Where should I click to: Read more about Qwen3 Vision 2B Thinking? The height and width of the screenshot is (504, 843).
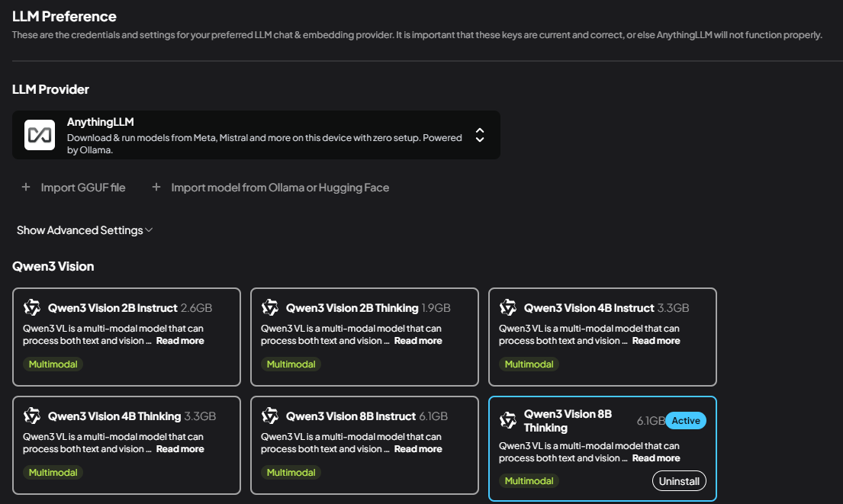418,341
